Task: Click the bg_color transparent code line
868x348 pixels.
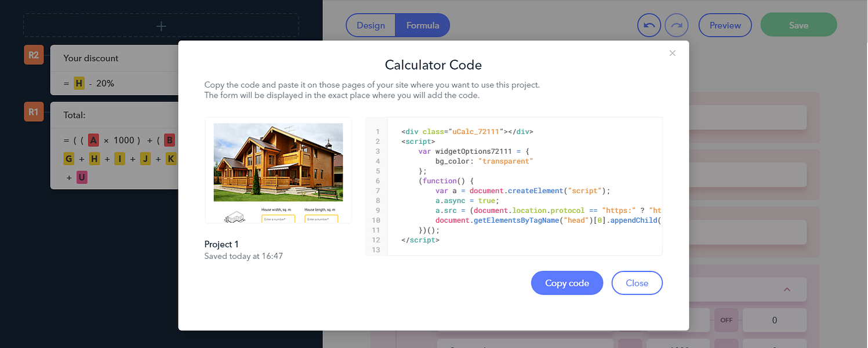Action: click(484, 161)
